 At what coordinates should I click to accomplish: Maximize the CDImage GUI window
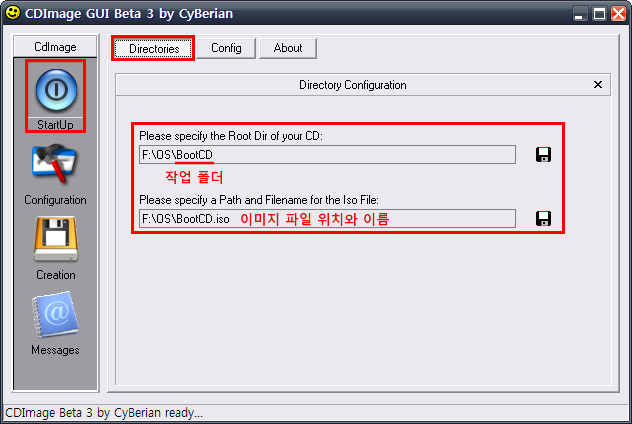[599, 14]
